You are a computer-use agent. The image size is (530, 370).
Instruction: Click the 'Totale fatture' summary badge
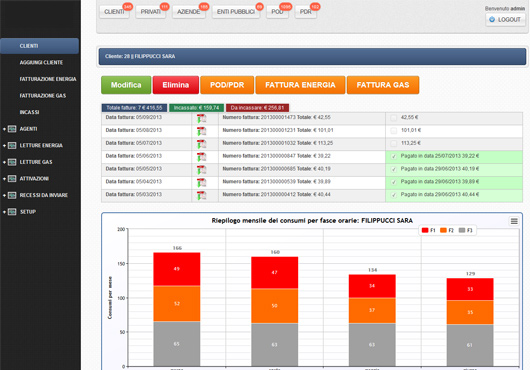(x=134, y=108)
